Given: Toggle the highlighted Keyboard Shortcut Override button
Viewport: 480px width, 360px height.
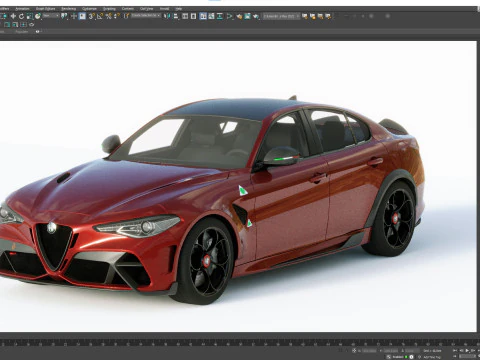Looking at the screenshot, I should pos(82,16).
